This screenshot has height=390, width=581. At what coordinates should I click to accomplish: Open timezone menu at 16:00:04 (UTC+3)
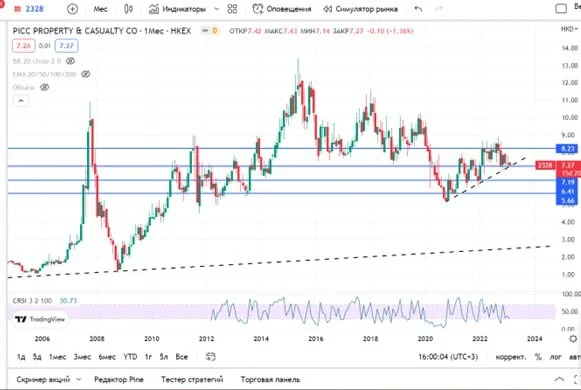448,357
